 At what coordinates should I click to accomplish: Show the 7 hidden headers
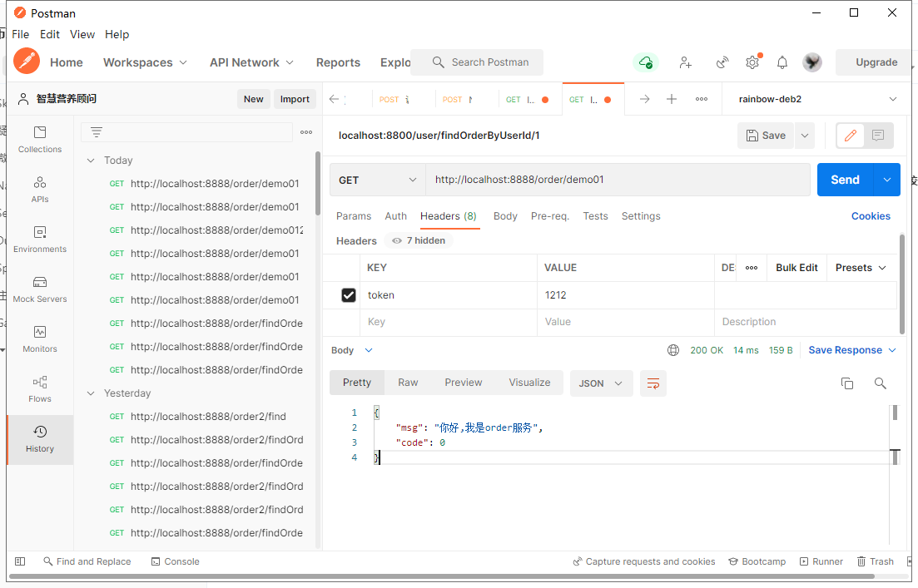tap(419, 240)
